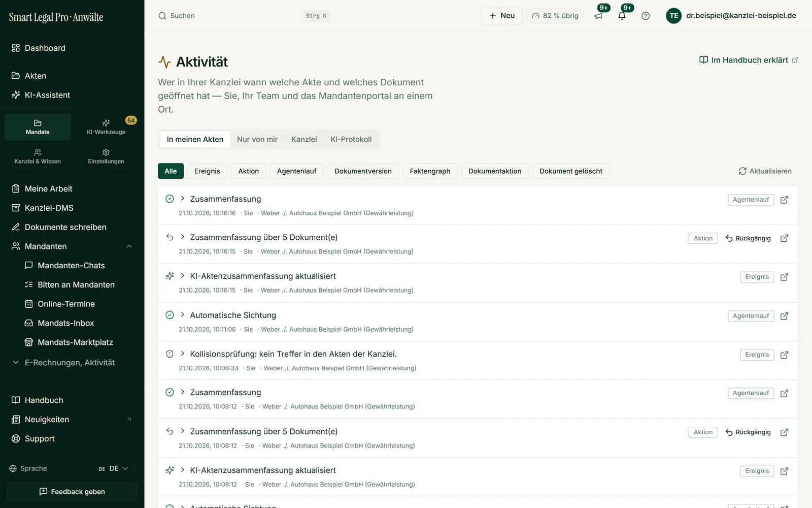Go to Meine Arbeit

click(72, 188)
